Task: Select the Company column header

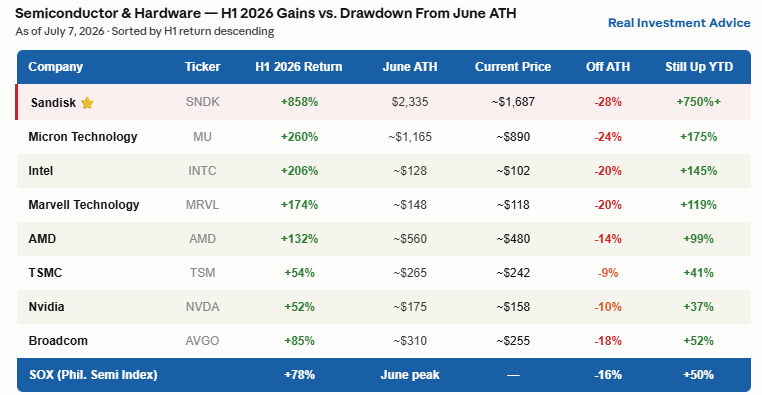Action: [x=55, y=67]
